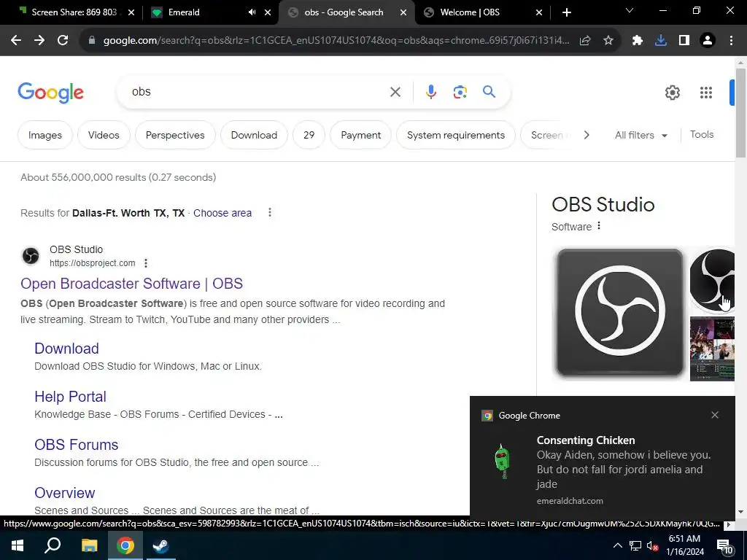The width and height of the screenshot is (747, 560).
Task: Mute the Emerald tab audio icon
Action: pyautogui.click(x=252, y=12)
